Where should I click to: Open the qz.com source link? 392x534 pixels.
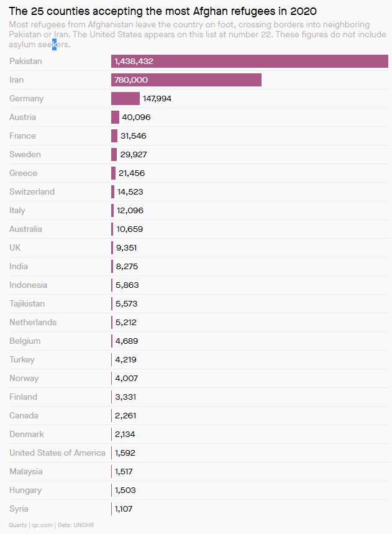coord(42,525)
